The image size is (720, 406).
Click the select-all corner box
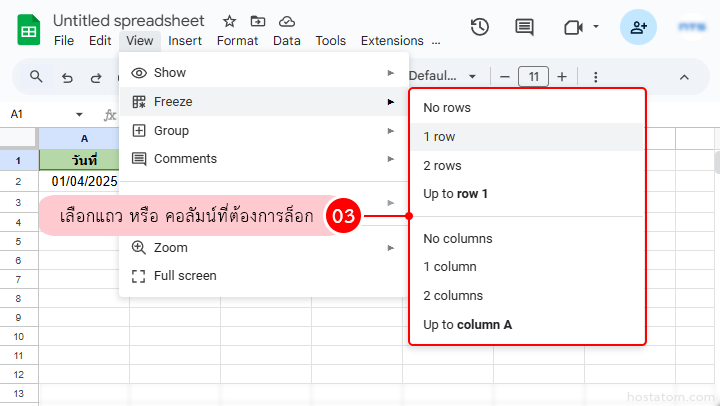coord(17,137)
